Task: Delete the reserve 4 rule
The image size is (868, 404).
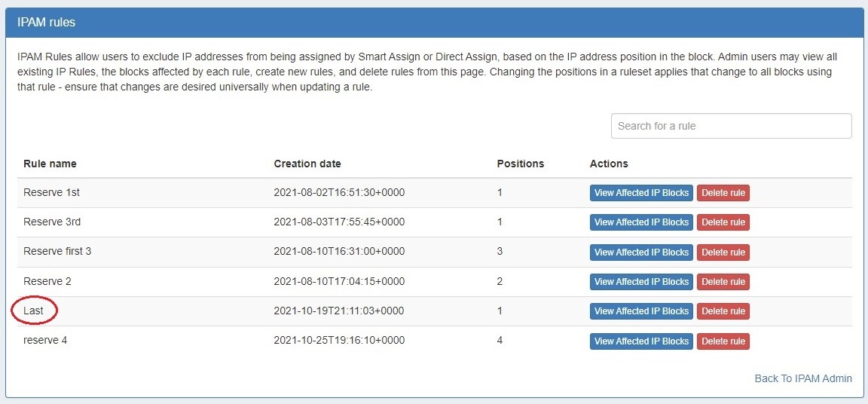Action: pos(723,341)
